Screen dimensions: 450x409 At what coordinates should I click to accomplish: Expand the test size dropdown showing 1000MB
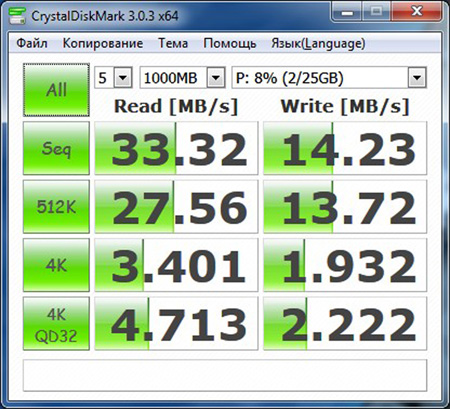tap(216, 78)
